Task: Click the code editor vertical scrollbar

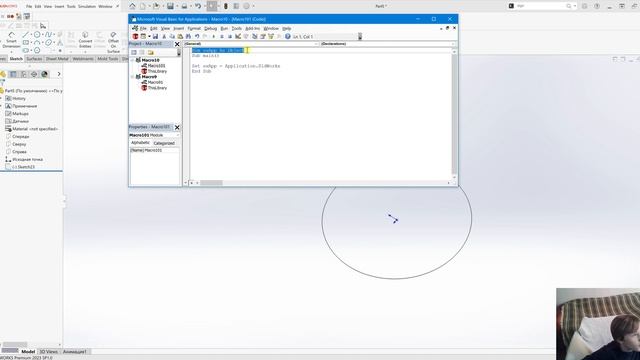Action: point(454,113)
